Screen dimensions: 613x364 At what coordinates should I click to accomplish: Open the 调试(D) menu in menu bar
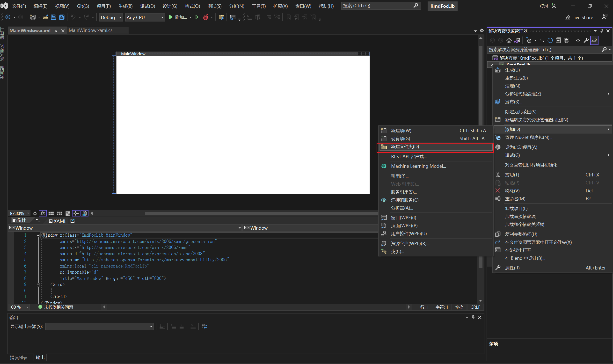[147, 6]
